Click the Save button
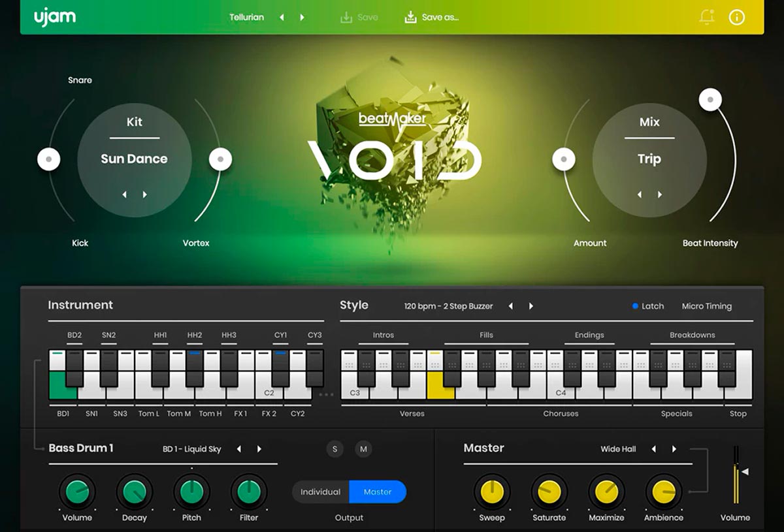The image size is (784, 532). [x=359, y=18]
